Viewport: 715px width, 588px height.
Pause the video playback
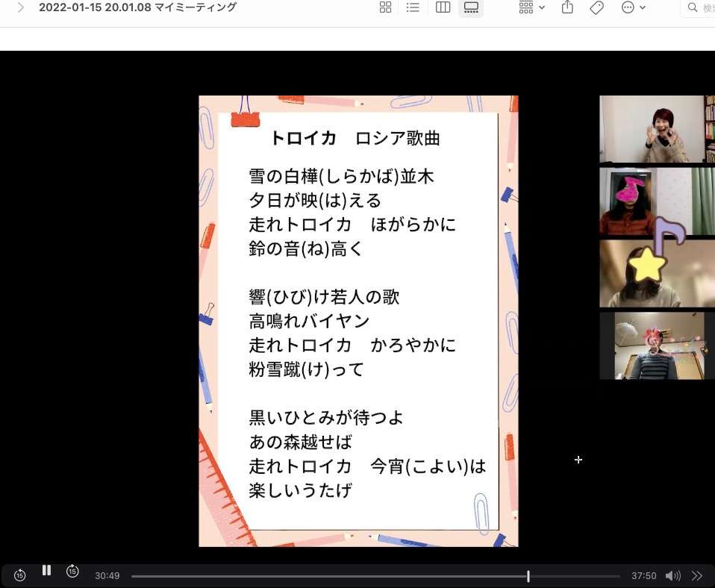46,571
